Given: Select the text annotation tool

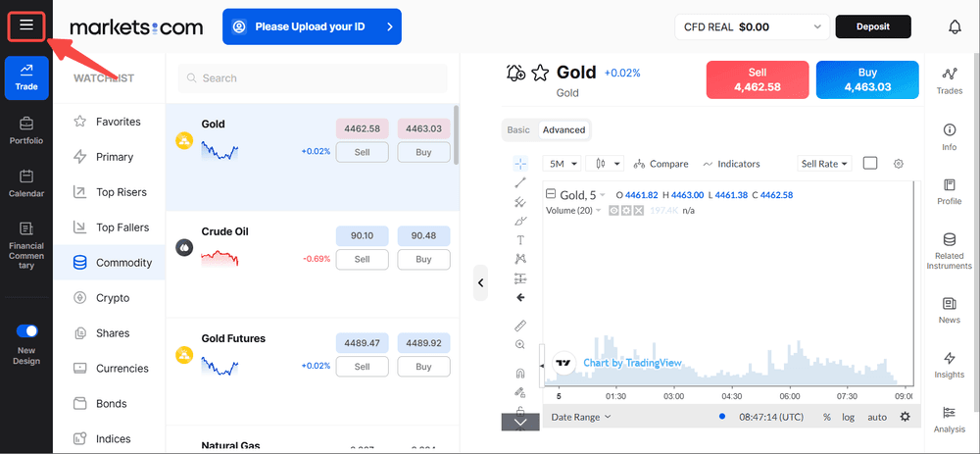Looking at the screenshot, I should pyautogui.click(x=520, y=240).
